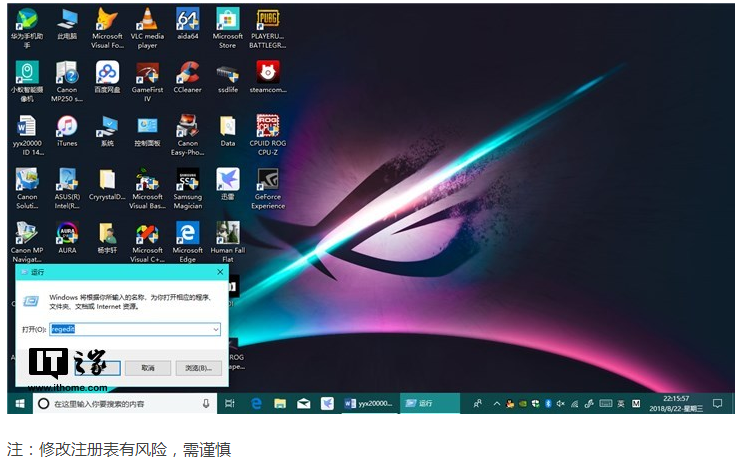Viewport: 741px width, 471px height.
Task: Select the Canon Solution desktop icon
Action: pyautogui.click(x=27, y=188)
